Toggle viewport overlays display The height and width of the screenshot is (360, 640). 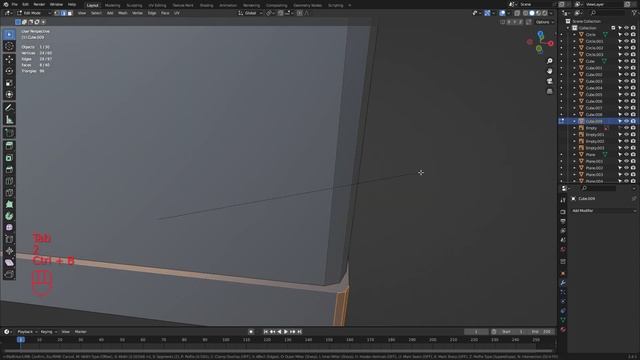[x=502, y=13]
